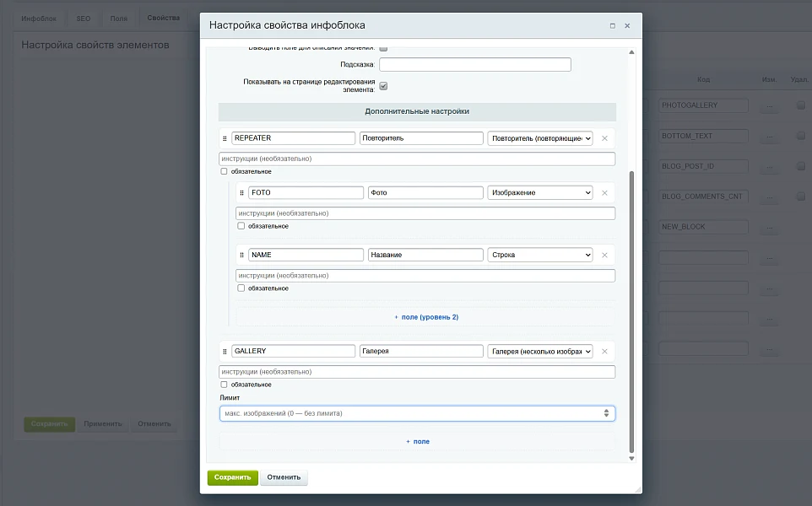Switch to the Инфоблок tab in background
This screenshot has width=812, height=506.
(39, 19)
